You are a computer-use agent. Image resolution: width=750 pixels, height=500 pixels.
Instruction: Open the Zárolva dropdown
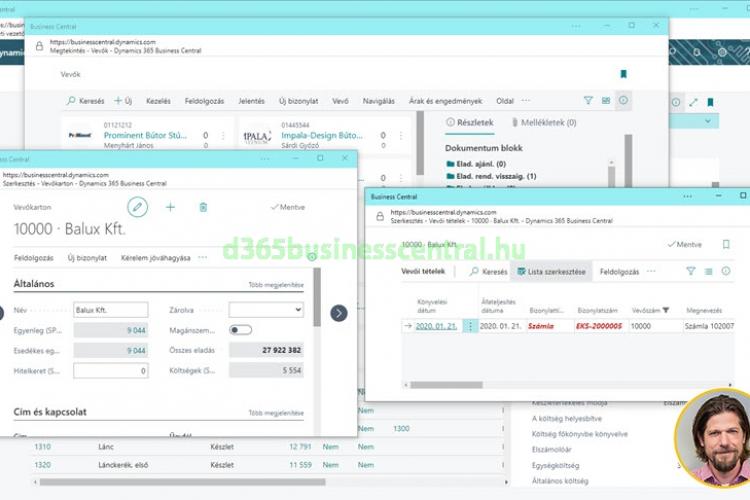(265, 310)
